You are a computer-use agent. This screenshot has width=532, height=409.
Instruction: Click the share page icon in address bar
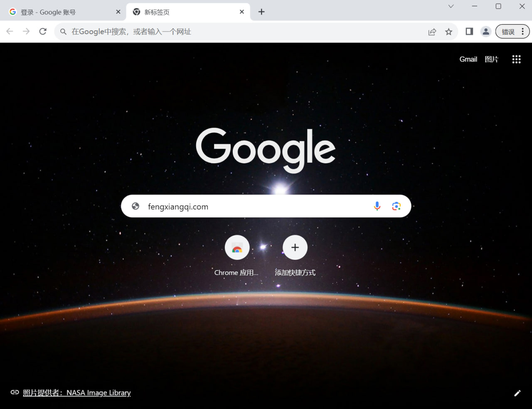(432, 32)
